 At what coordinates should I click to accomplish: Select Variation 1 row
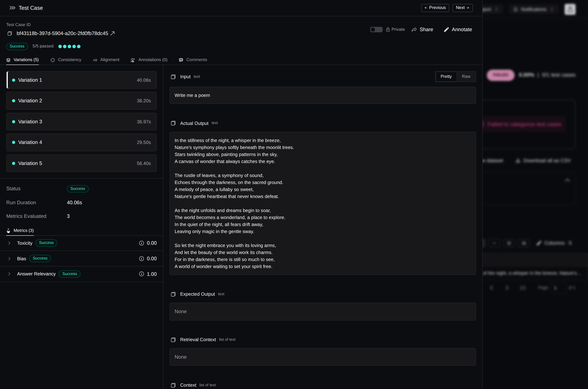pos(81,80)
